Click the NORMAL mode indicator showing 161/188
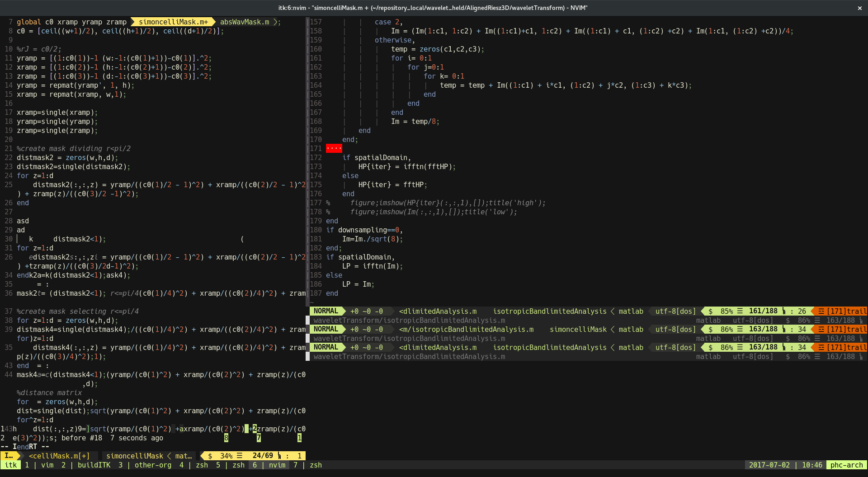This screenshot has height=477, width=868. tap(326, 311)
